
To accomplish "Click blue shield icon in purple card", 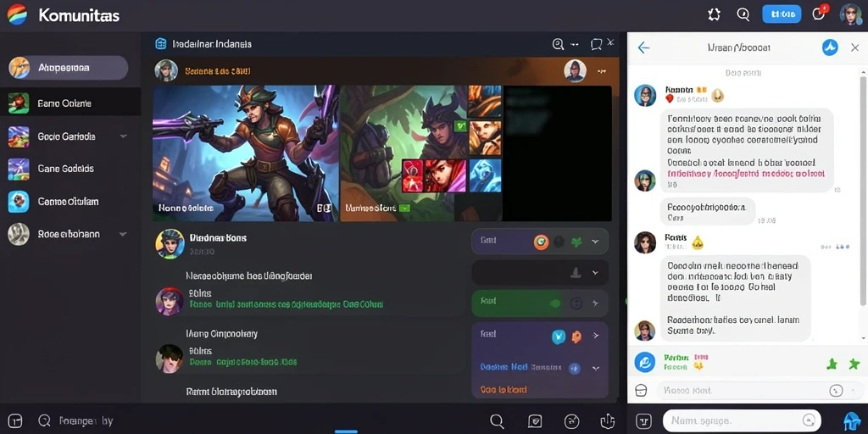I will [559, 336].
